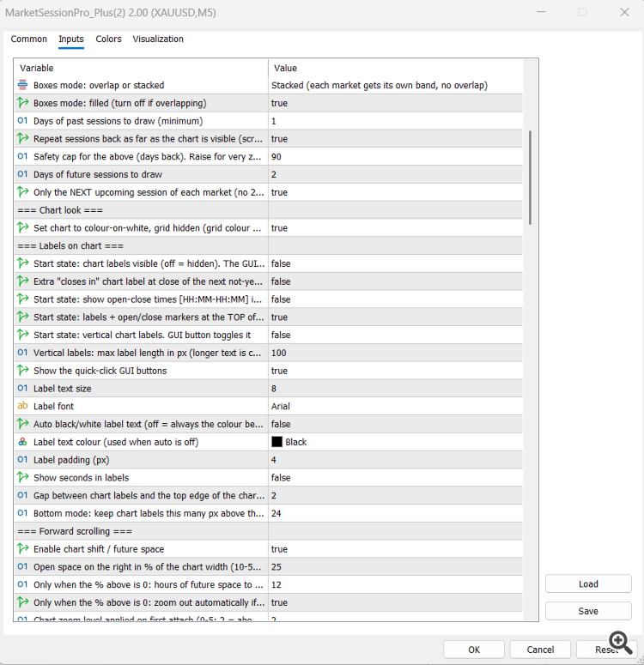Click the integer icon for max label length row
Screen dimensions: 644x665
pos(22,353)
